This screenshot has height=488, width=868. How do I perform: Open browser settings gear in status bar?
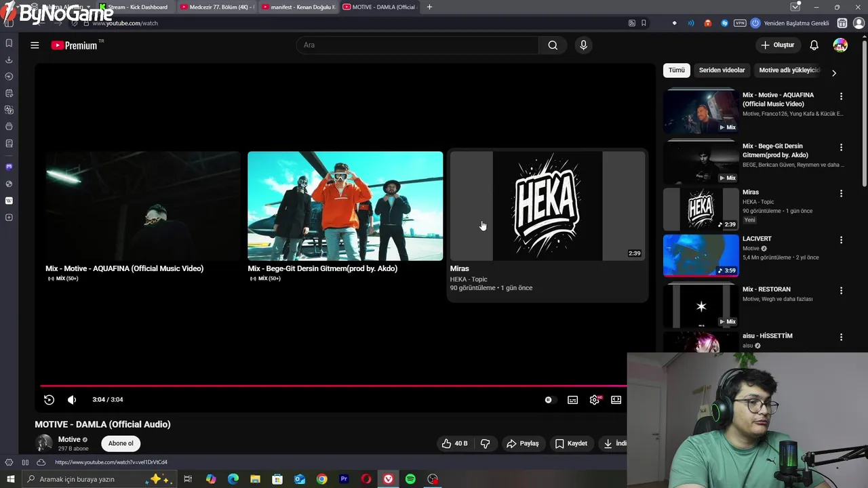pyautogui.click(x=9, y=462)
